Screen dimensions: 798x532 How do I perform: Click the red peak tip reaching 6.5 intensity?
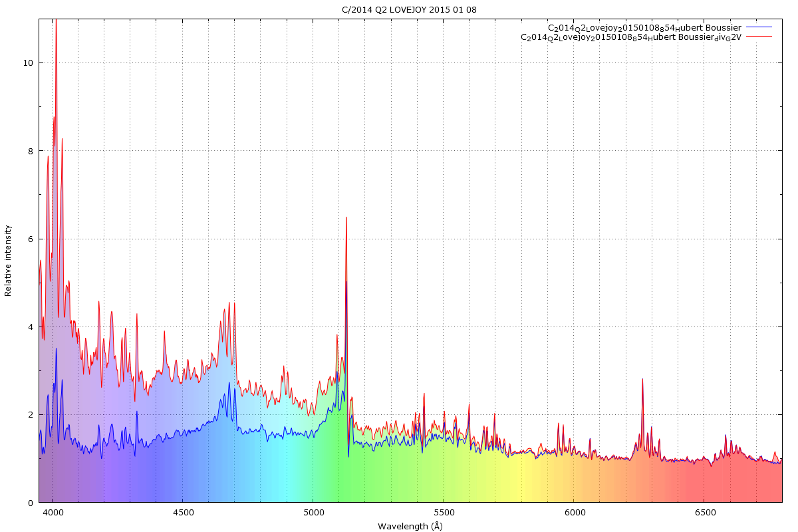[x=346, y=217]
